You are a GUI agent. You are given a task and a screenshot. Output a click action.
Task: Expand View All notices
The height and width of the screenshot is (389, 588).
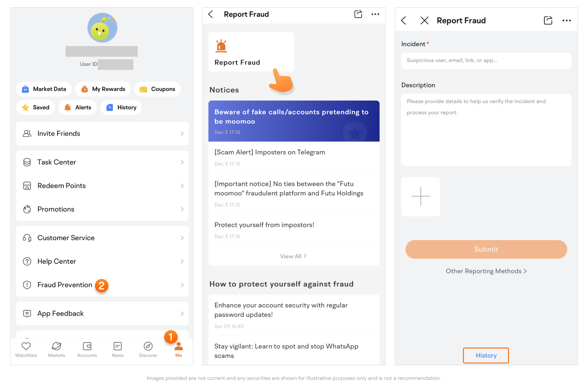pos(293,256)
